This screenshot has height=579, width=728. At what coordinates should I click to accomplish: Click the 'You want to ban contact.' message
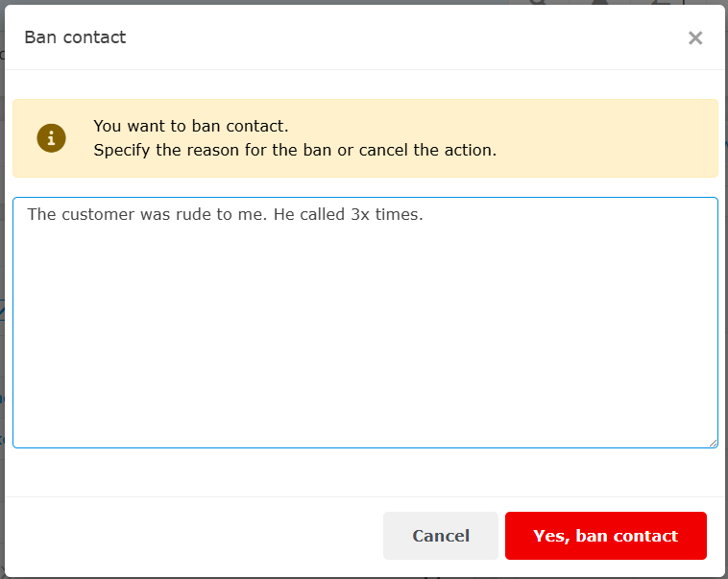click(x=190, y=126)
